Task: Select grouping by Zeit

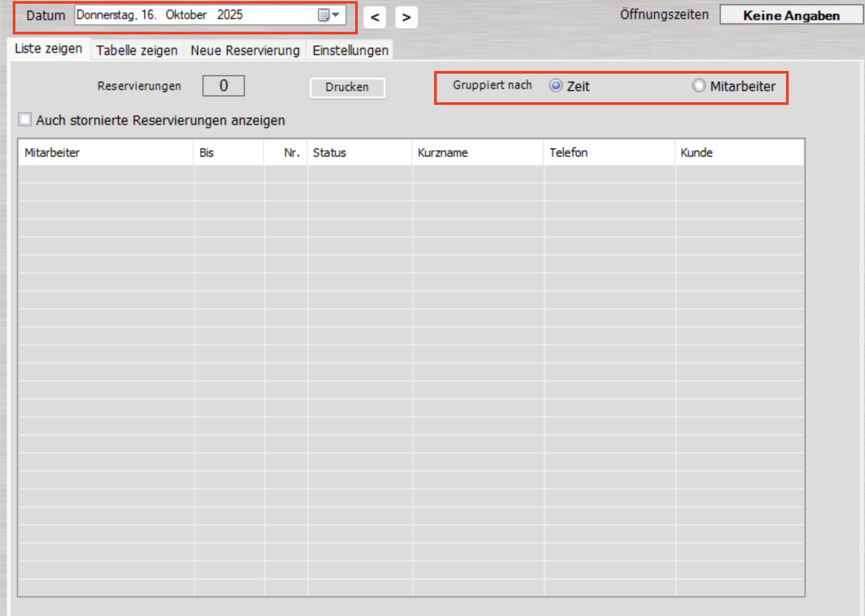Action: point(555,86)
